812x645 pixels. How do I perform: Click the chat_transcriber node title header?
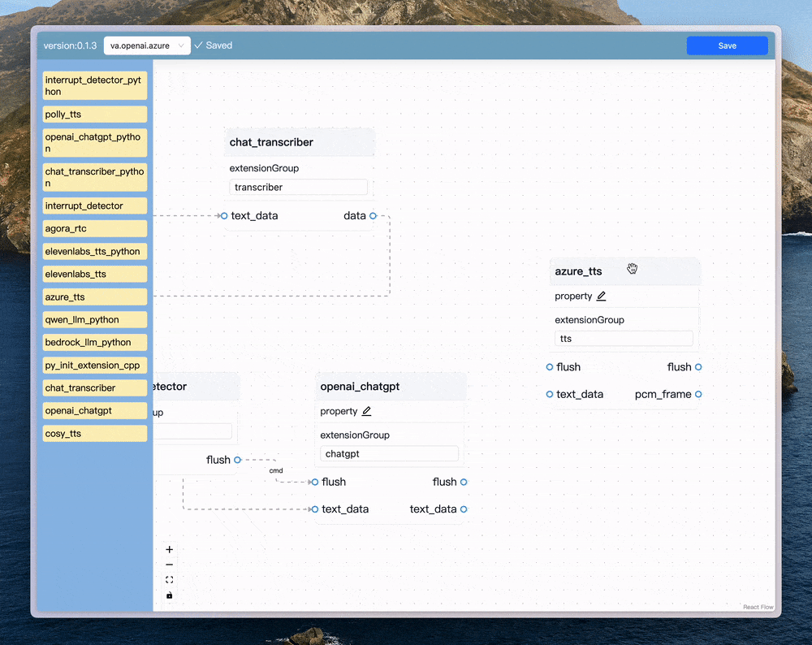click(x=300, y=142)
